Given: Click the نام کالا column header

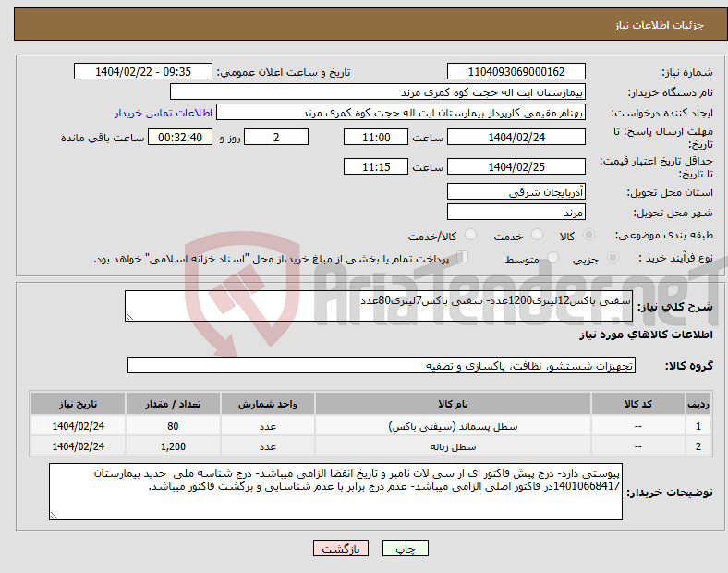Looking at the screenshot, I should pyautogui.click(x=453, y=404).
